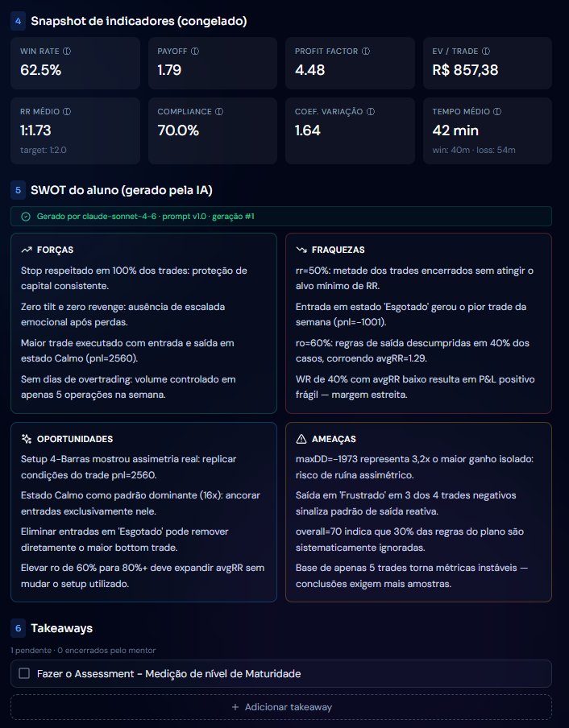The image size is (569, 728).
Task: Click the payoff value 1.79
Action: tap(169, 70)
